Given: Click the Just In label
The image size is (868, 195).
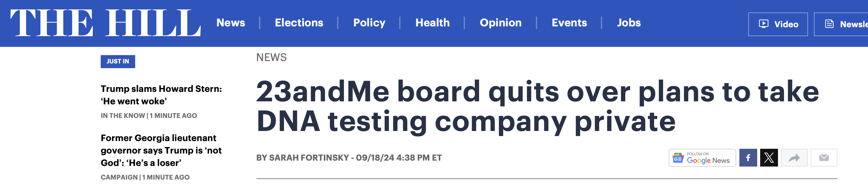Looking at the screenshot, I should (118, 62).
